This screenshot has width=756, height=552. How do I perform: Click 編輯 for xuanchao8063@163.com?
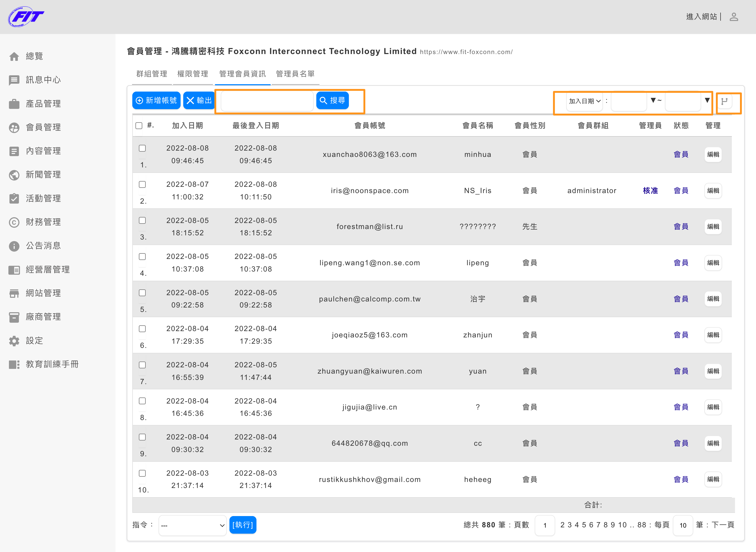(x=713, y=154)
